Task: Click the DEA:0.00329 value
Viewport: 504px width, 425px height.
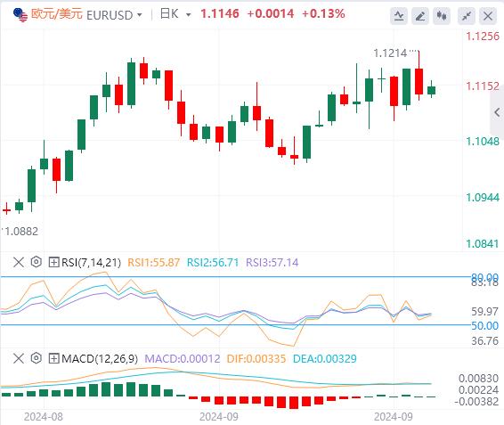Action: (325, 358)
